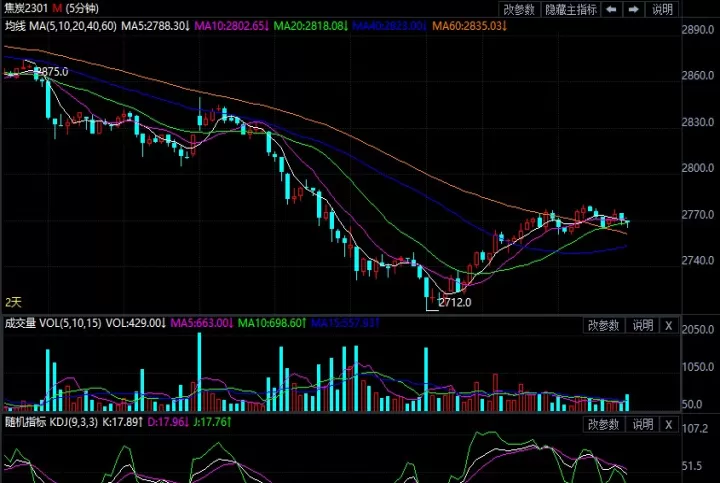
Task: Click the 2800.0 price axis label
Action: (698, 168)
